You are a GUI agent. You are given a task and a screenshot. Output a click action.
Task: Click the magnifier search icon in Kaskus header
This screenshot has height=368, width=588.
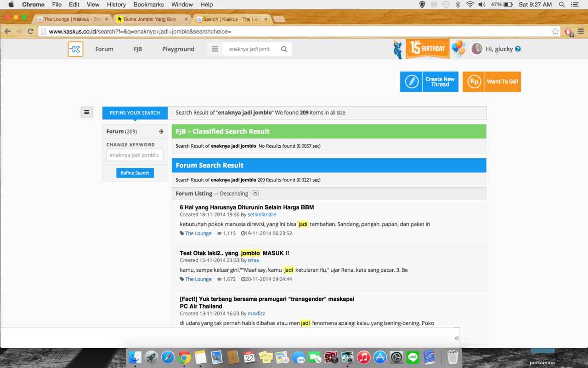[x=284, y=49]
